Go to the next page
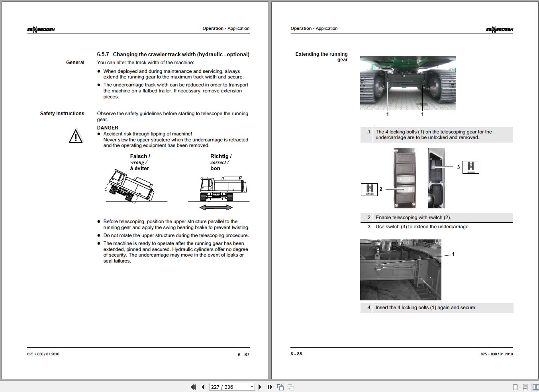The height and width of the screenshot is (392, 539). (x=260, y=387)
